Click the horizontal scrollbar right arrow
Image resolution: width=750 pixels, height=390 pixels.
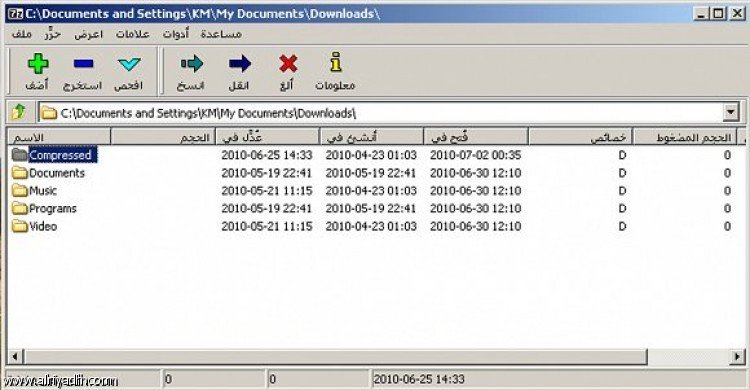[737, 357]
